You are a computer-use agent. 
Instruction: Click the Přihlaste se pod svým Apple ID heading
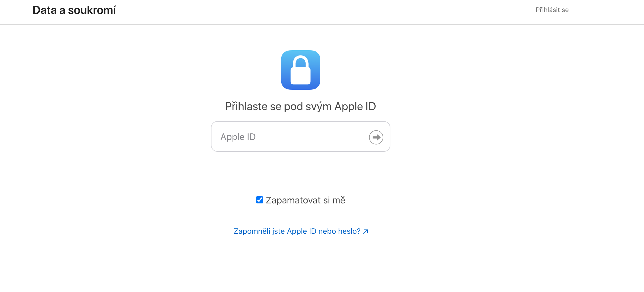(300, 106)
